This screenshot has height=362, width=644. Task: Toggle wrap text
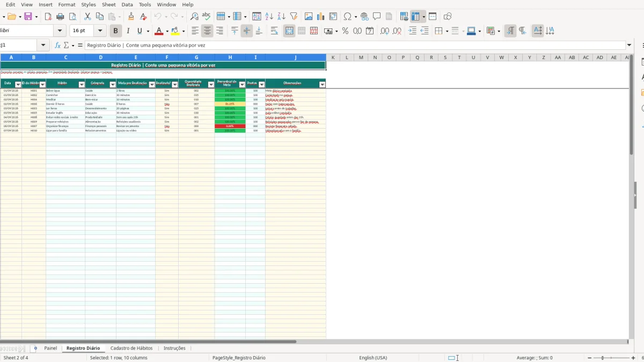coord(274,31)
